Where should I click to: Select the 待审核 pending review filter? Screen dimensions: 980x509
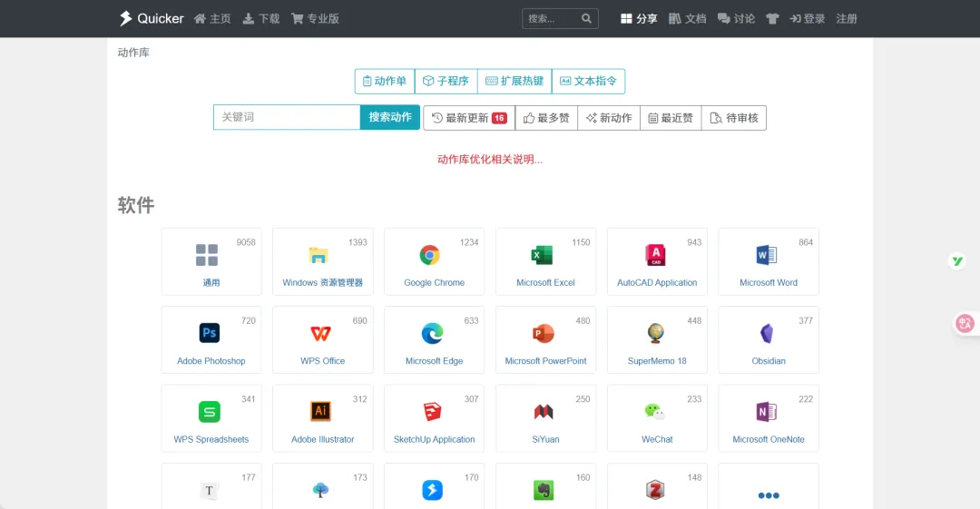(x=734, y=118)
